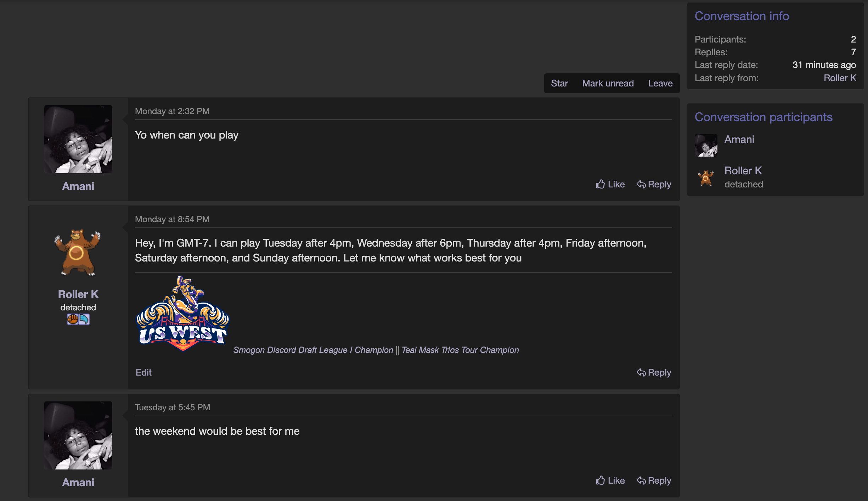This screenshot has width=868, height=501.
Task: Click Roller K in Conversation participants list
Action: click(743, 171)
